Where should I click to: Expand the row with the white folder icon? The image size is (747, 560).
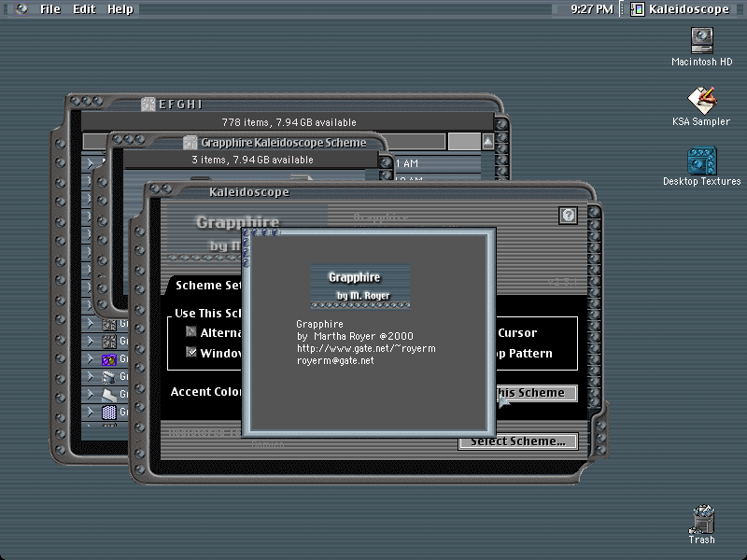click(90, 394)
